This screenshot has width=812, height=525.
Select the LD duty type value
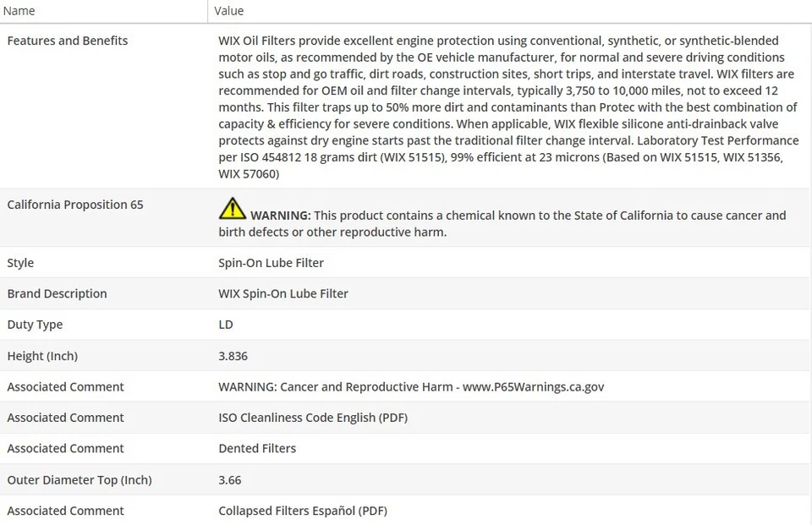click(226, 325)
